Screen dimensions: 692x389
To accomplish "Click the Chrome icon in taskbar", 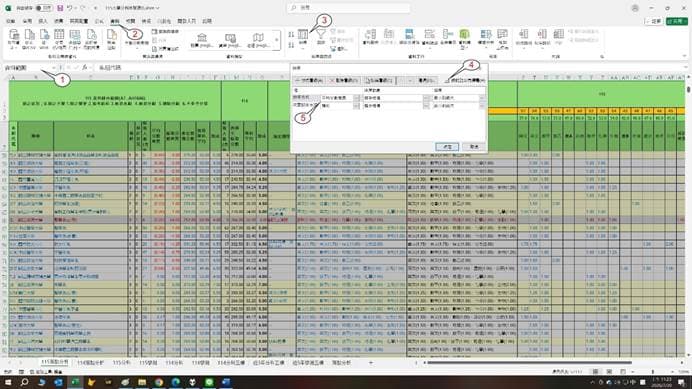I will click(x=159, y=382).
